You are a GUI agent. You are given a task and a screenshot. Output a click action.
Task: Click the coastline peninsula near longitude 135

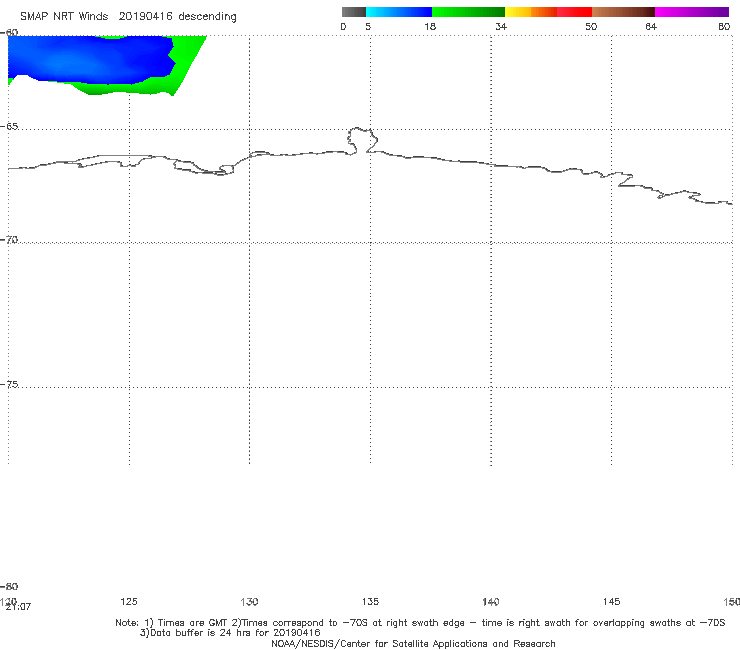coord(362,140)
